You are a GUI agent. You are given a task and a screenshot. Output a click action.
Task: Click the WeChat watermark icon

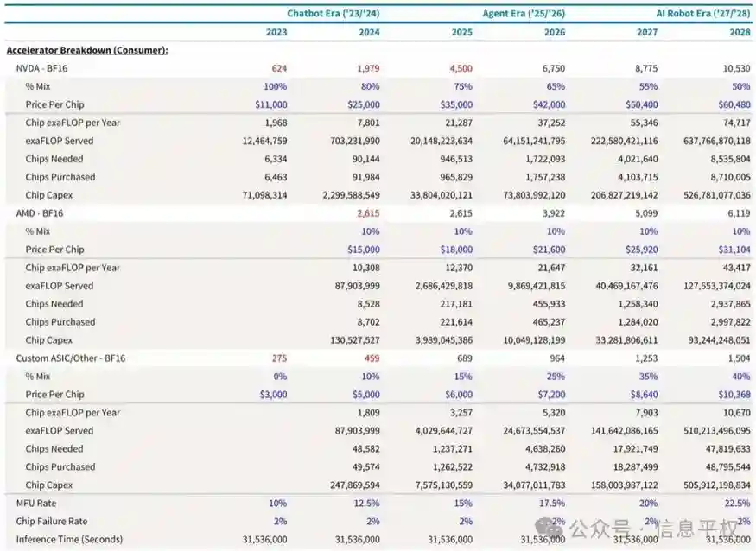546,525
